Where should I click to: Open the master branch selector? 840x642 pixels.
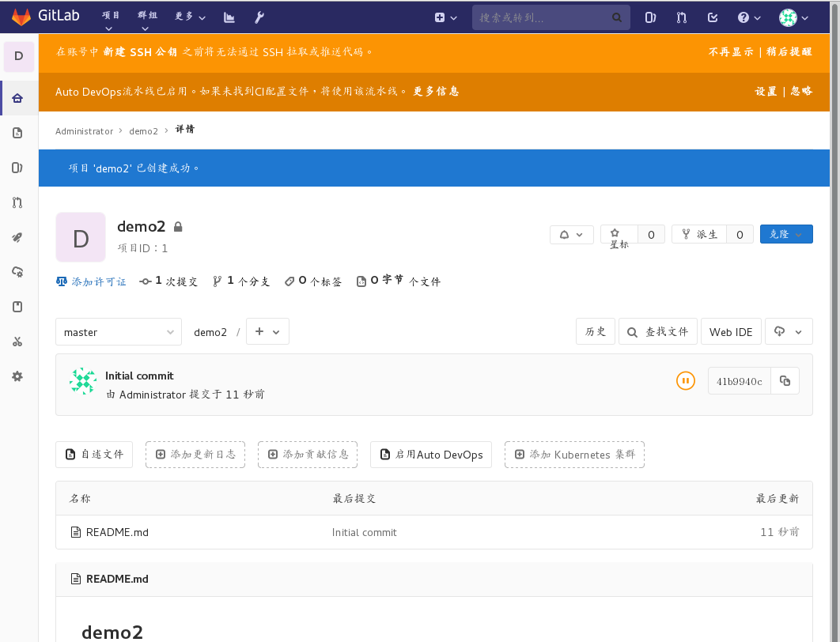[119, 332]
